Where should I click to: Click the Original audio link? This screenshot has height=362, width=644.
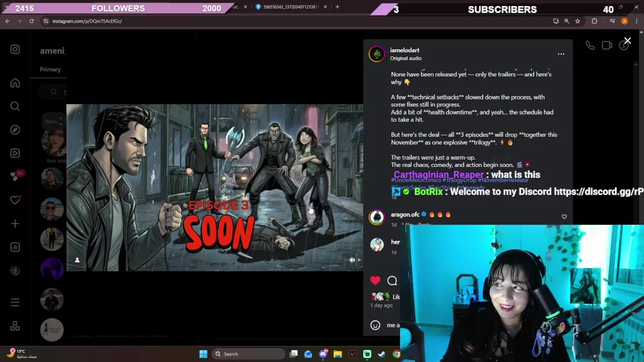(406, 58)
